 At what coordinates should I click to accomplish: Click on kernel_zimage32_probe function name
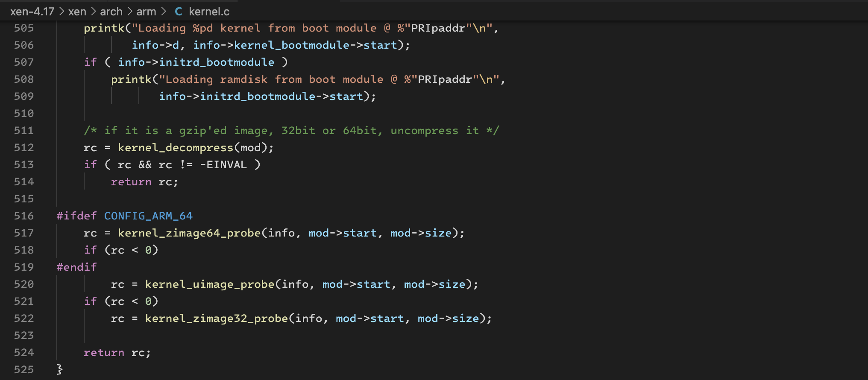point(217,319)
